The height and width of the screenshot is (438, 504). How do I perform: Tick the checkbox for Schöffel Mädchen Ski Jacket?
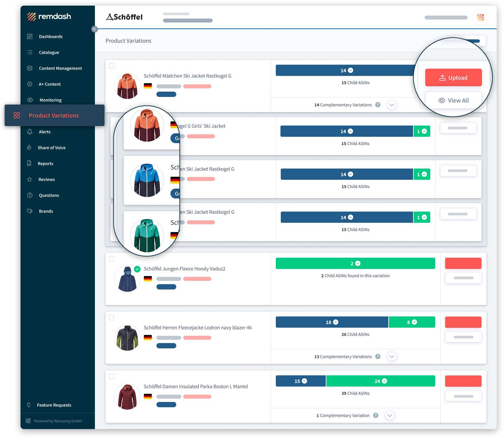(111, 66)
